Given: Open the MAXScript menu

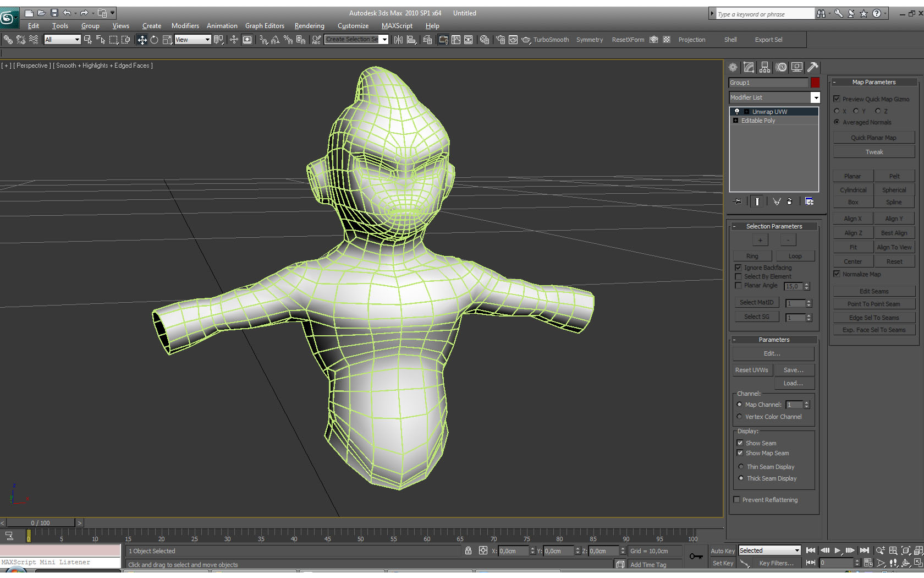Looking at the screenshot, I should [397, 26].
